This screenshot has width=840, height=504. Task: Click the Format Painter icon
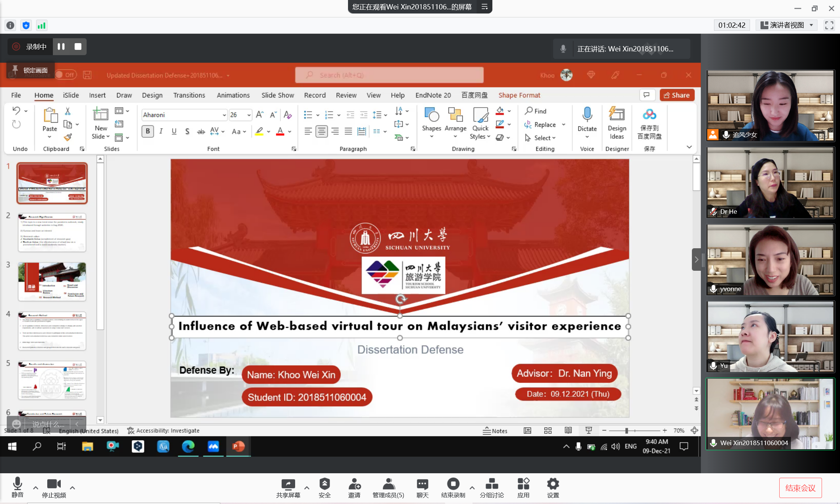[68, 137]
